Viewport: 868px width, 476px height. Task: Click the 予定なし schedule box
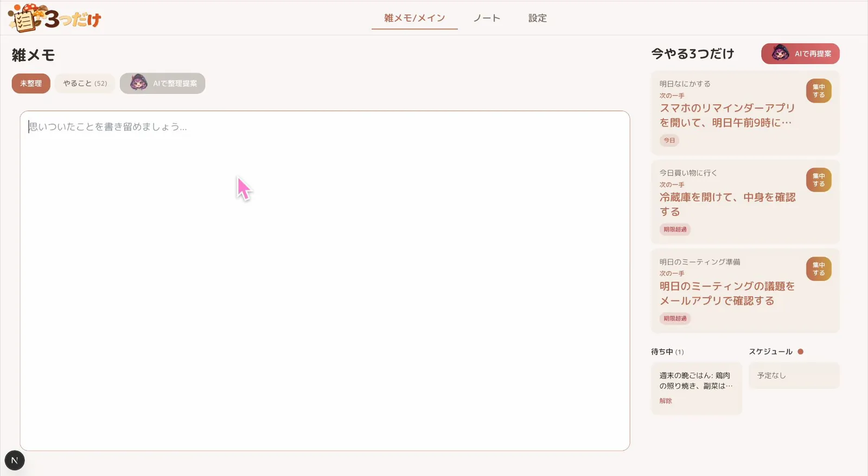794,375
